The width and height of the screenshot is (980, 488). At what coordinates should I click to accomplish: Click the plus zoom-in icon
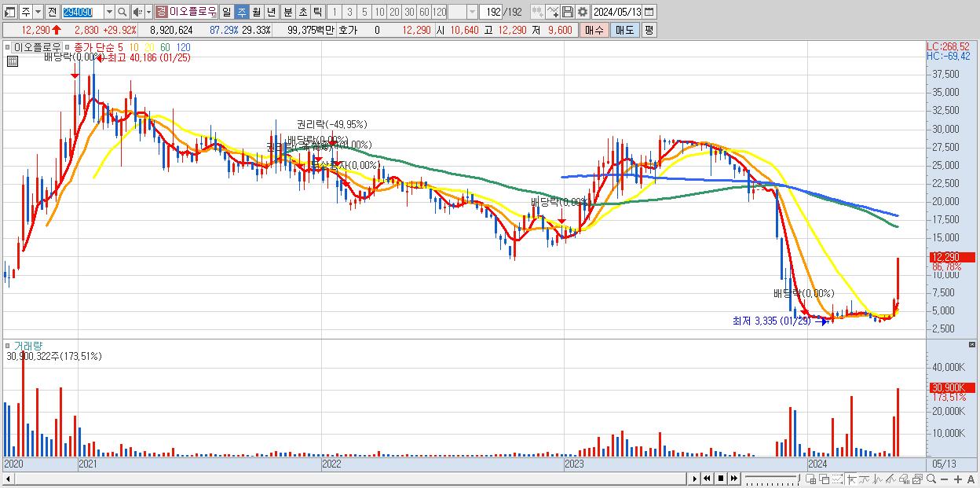click(958, 479)
